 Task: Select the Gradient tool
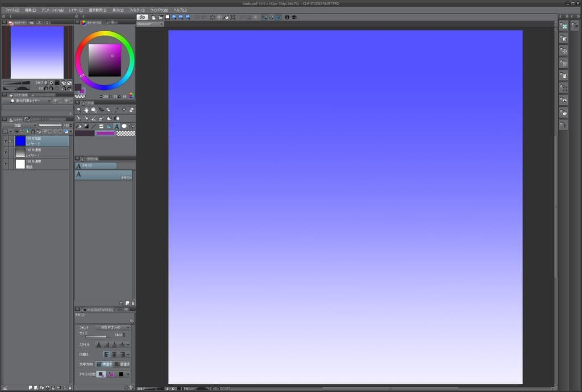click(x=86, y=126)
